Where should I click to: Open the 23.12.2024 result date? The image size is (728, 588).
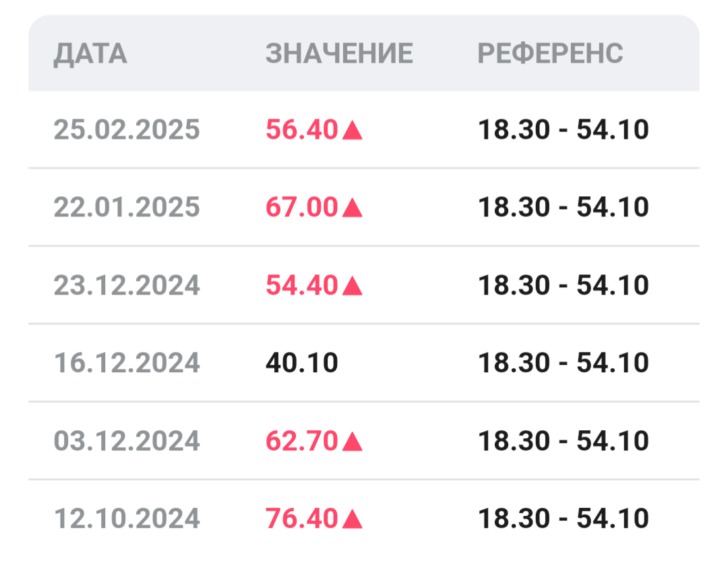pyautogui.click(x=127, y=285)
